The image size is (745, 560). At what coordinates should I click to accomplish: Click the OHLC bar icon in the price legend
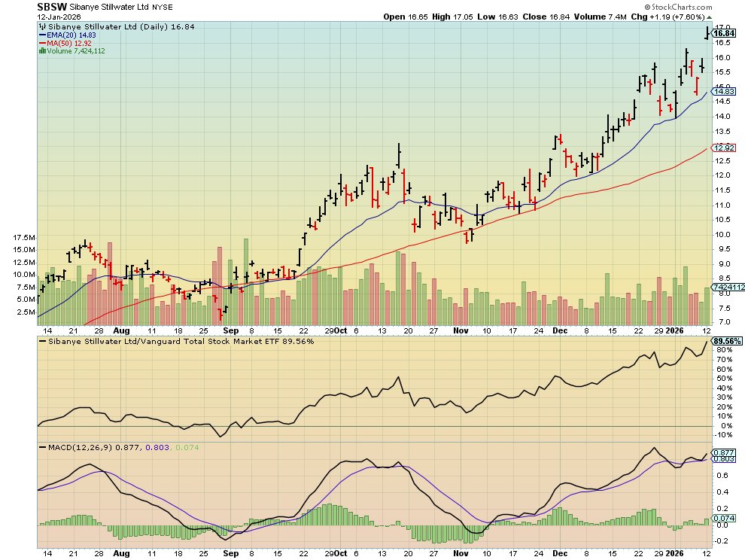(x=43, y=26)
